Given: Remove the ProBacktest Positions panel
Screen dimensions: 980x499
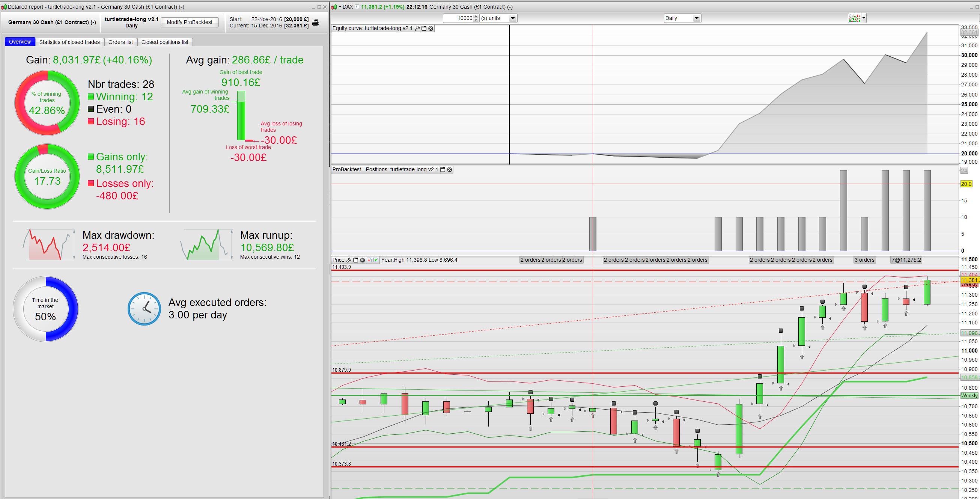Looking at the screenshot, I should (449, 169).
